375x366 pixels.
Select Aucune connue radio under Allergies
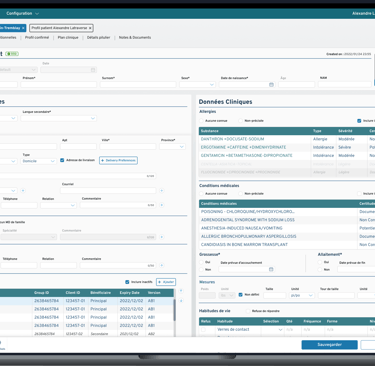click(x=201, y=121)
